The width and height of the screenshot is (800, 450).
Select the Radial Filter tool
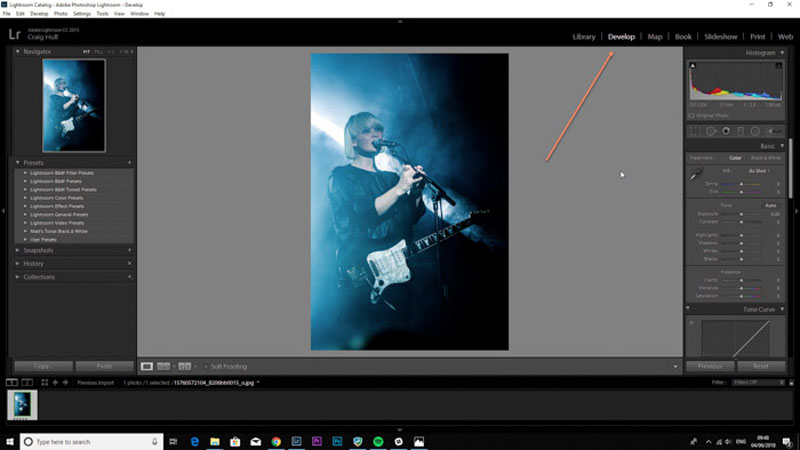[x=755, y=131]
